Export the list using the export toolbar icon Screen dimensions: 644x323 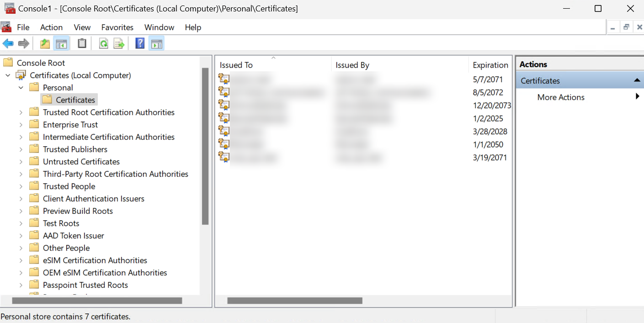119,43
